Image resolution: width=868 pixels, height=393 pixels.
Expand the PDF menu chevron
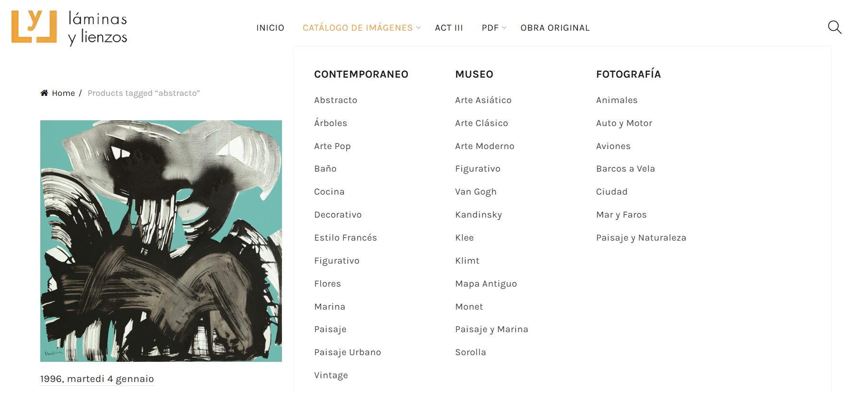(x=504, y=28)
